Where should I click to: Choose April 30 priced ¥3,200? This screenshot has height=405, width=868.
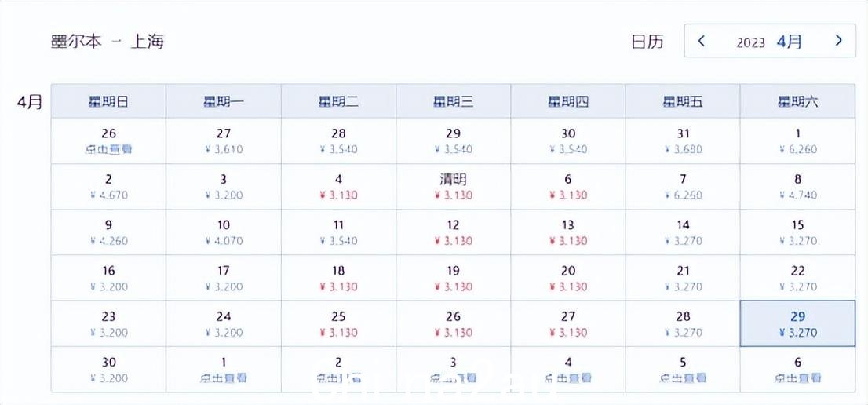[108, 370]
